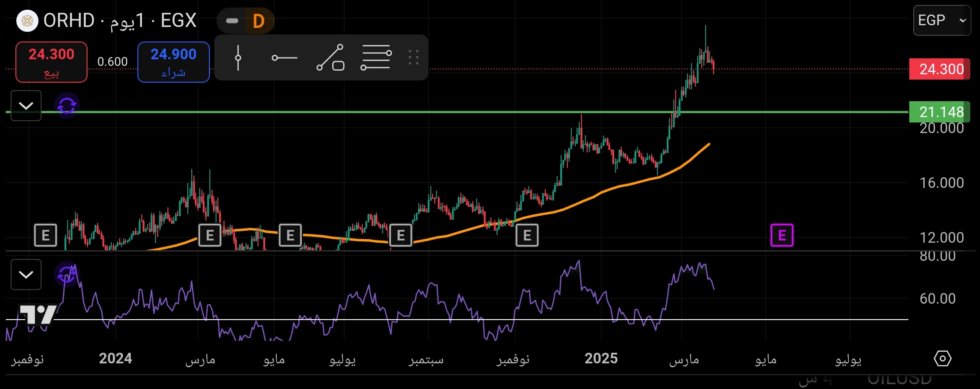980x389 pixels.
Task: Click the green 21.148 price line label
Action: tap(939, 112)
